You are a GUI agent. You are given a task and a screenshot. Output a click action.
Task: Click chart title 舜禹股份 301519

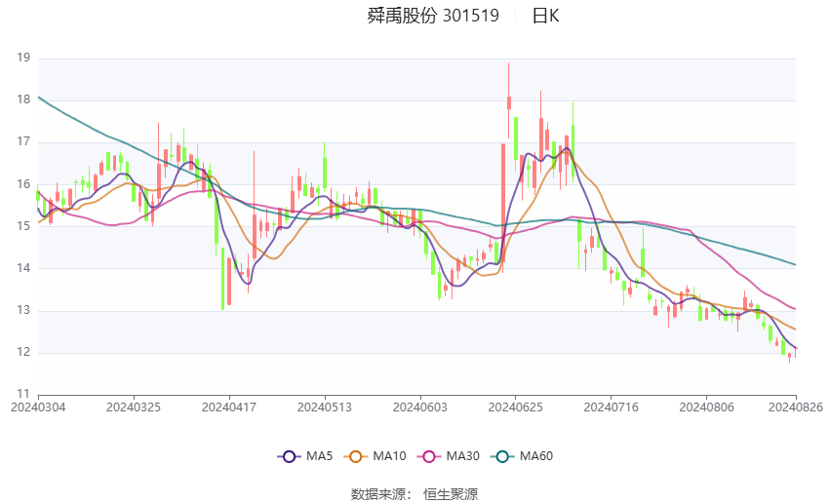[433, 16]
